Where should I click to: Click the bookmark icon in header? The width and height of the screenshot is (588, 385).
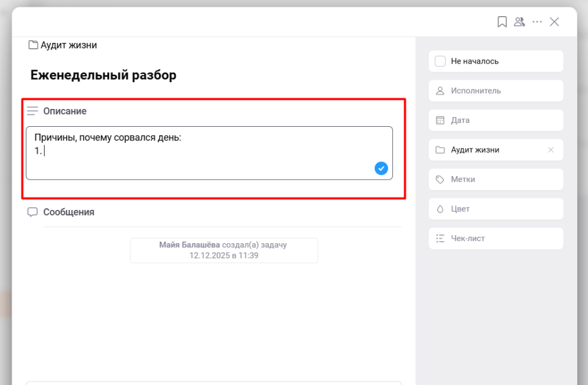[x=502, y=22]
